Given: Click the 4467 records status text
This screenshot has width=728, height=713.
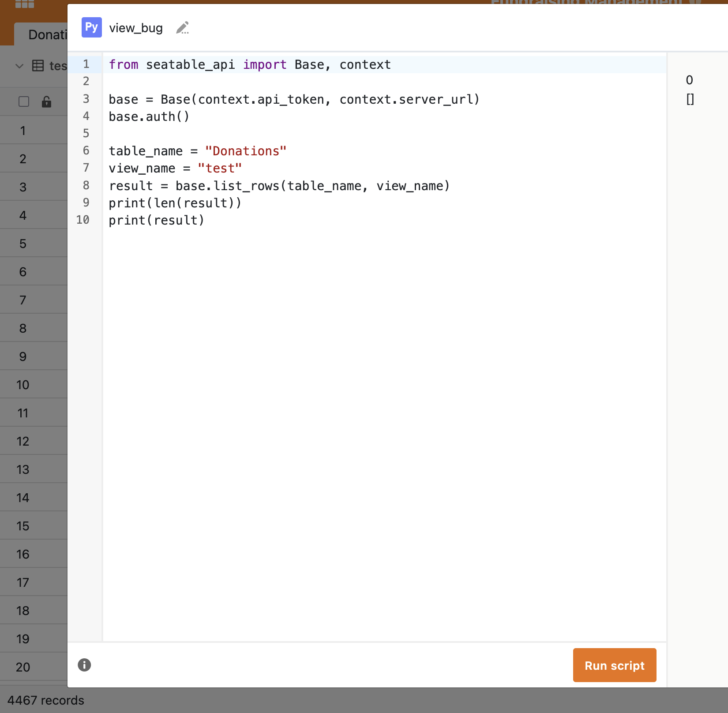Looking at the screenshot, I should [x=46, y=700].
